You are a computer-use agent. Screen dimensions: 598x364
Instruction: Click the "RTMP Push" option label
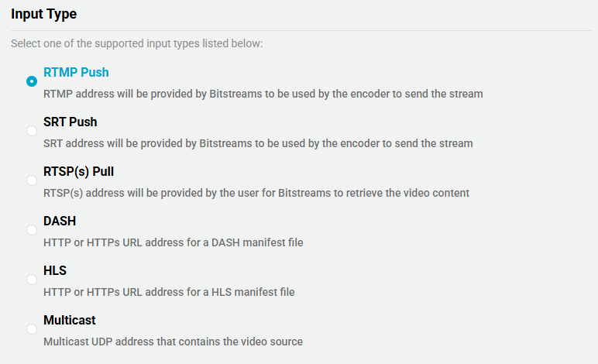click(x=76, y=73)
